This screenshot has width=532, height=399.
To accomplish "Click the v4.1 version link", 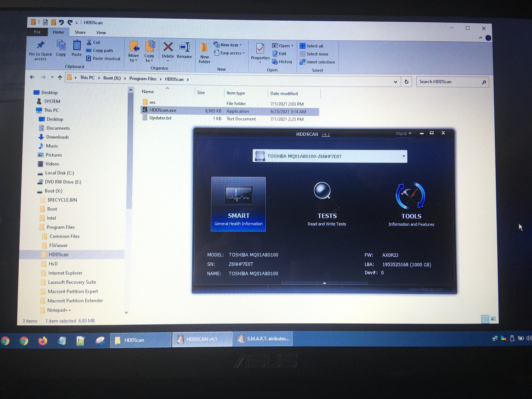I will click(x=325, y=134).
